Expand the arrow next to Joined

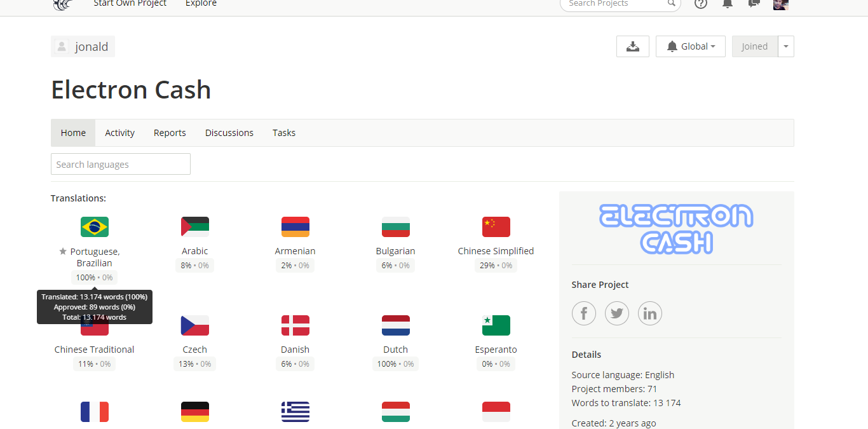pyautogui.click(x=786, y=46)
